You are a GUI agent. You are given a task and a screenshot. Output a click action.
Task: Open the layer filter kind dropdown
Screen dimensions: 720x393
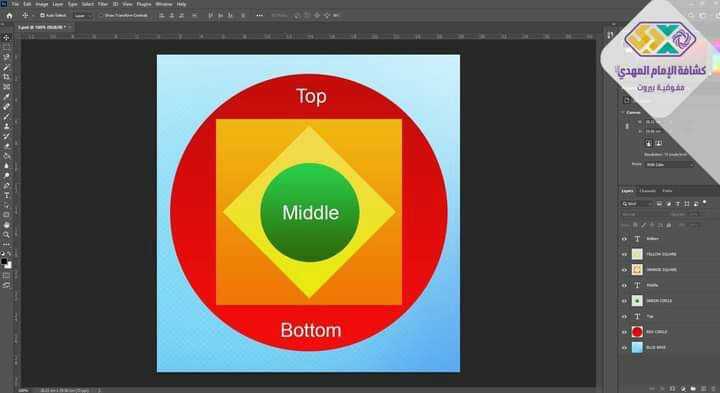tap(637, 204)
